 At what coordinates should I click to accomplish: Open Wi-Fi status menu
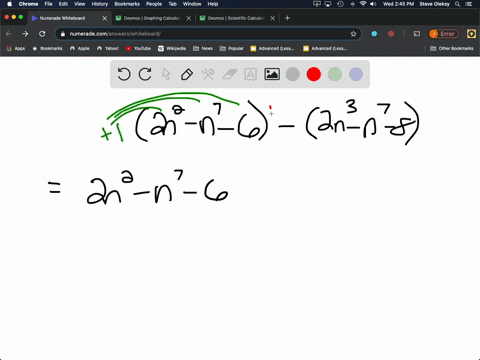coord(363,4)
